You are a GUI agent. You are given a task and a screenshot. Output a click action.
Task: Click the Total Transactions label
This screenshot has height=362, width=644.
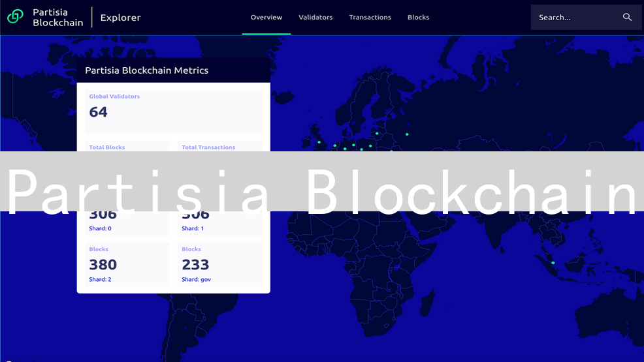[x=208, y=147]
